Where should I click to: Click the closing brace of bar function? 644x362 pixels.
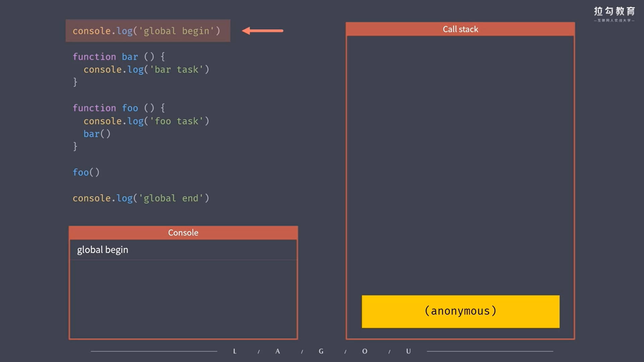[x=75, y=82]
